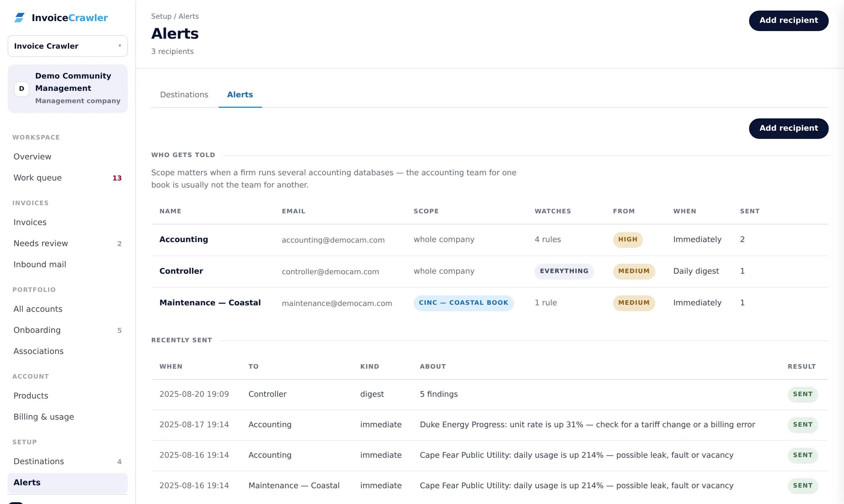Click SENT badge on the digest row

point(803,394)
